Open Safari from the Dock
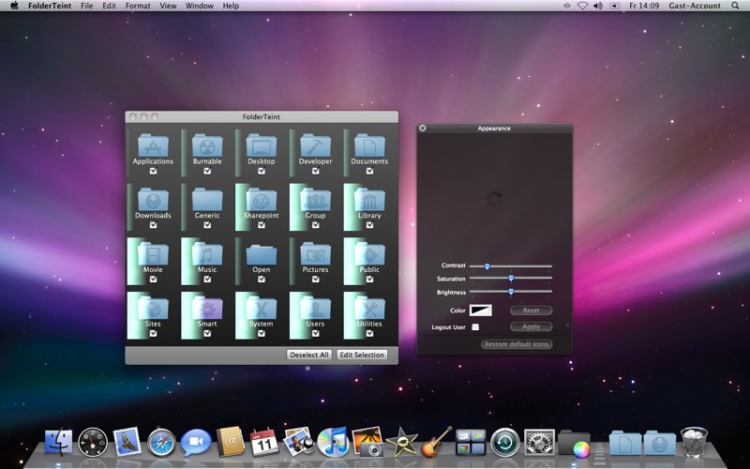This screenshot has height=469, width=750. 161,441
